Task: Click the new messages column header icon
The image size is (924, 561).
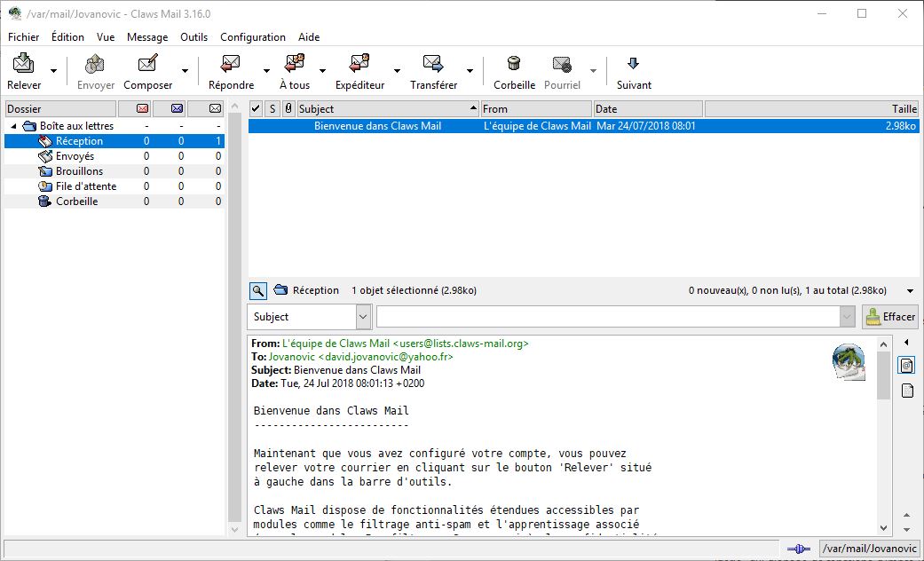Action: point(143,108)
